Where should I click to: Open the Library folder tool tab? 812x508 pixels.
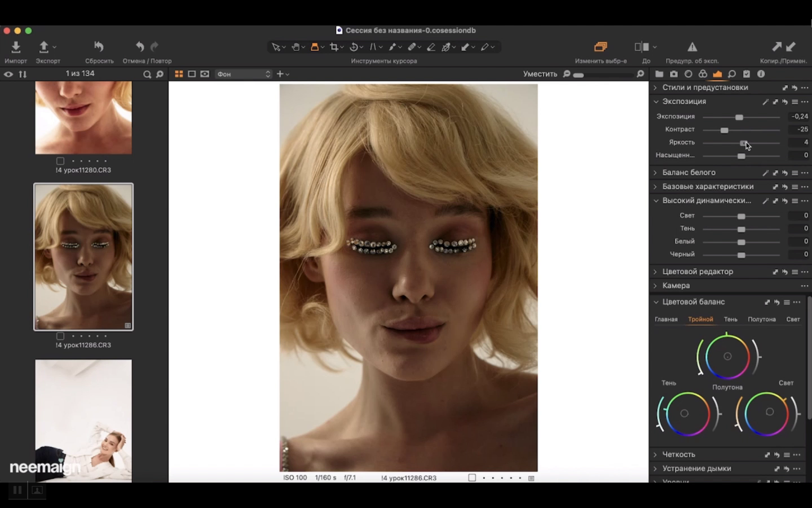pos(659,74)
